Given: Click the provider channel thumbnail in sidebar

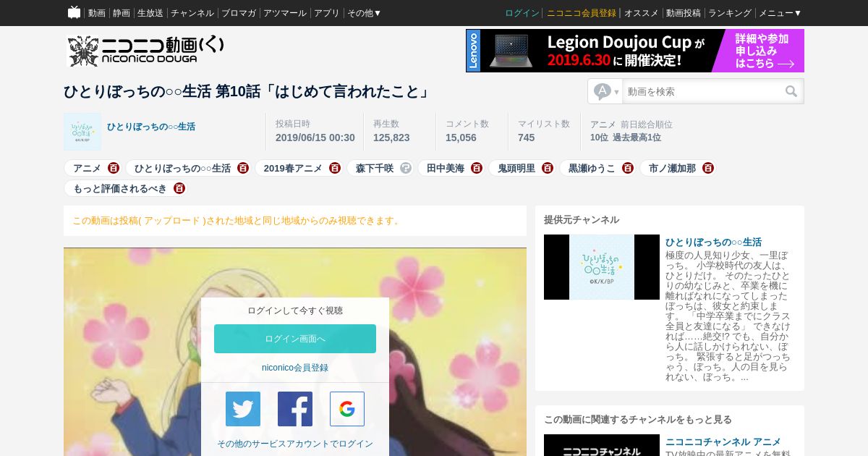Looking at the screenshot, I should click(602, 267).
